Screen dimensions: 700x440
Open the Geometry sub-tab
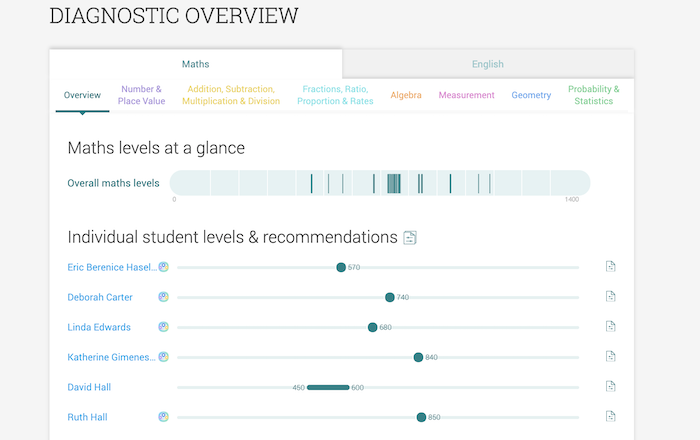tap(531, 95)
